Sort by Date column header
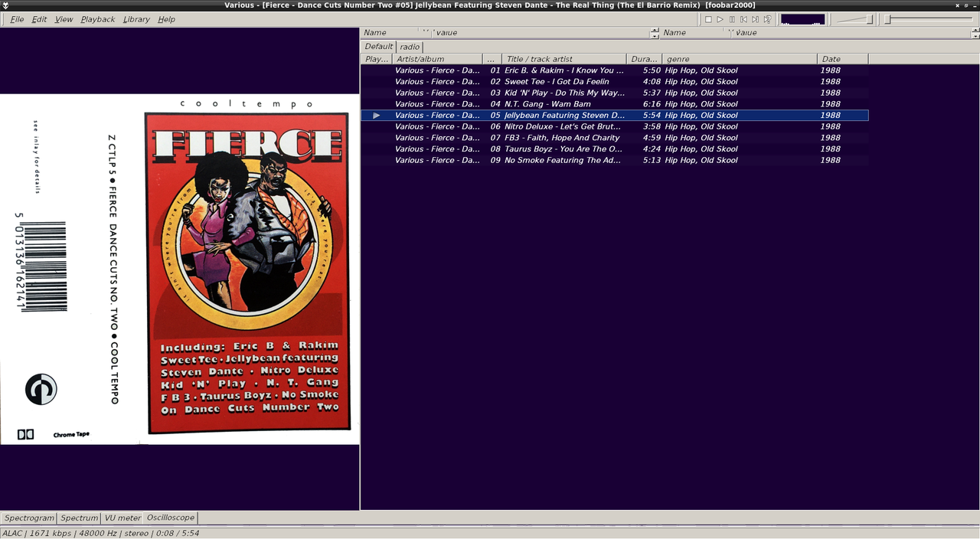The width and height of the screenshot is (980, 539). pyautogui.click(x=843, y=59)
